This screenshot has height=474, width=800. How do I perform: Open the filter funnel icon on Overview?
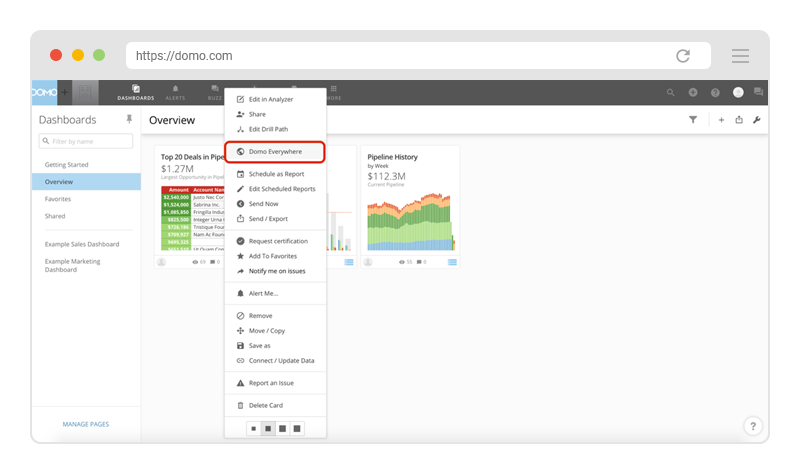click(693, 120)
